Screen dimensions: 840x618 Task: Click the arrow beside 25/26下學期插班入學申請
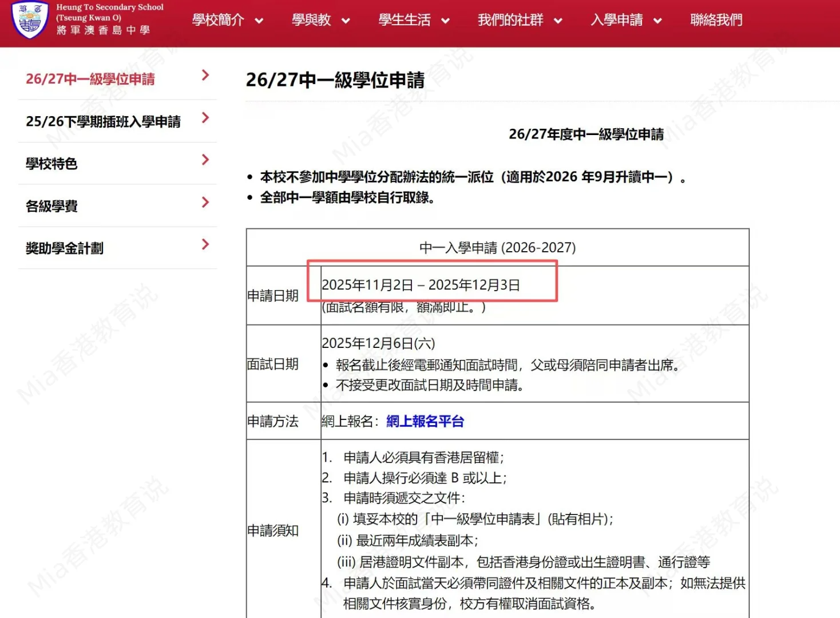tap(205, 118)
